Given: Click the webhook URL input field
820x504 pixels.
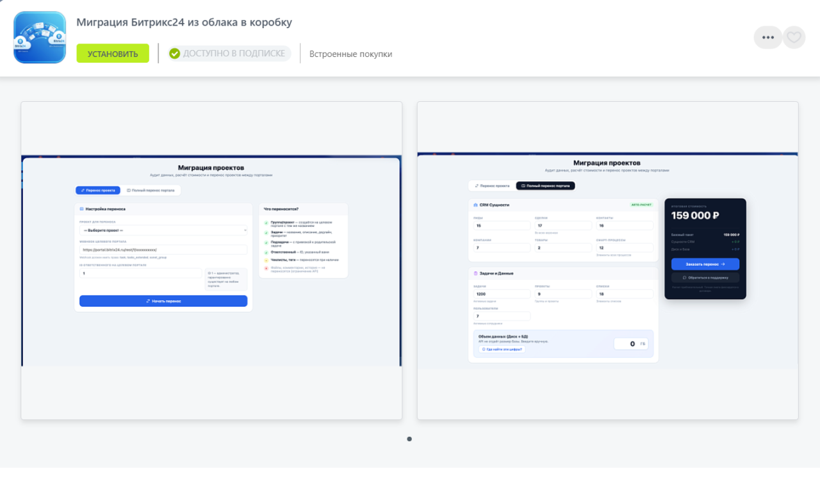Looking at the screenshot, I should click(163, 250).
